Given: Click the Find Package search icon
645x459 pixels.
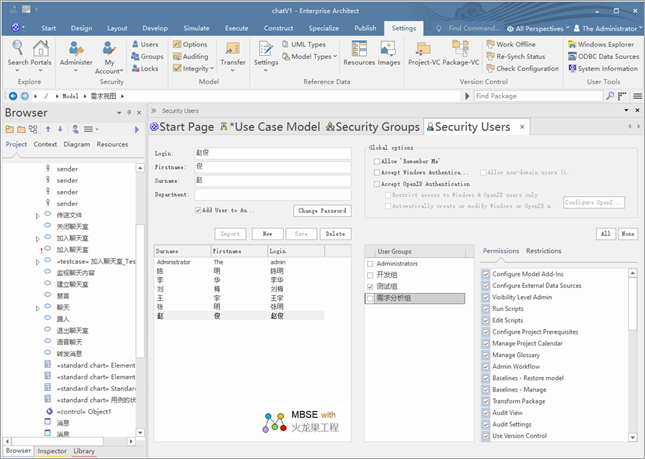Looking at the screenshot, I should [x=610, y=96].
